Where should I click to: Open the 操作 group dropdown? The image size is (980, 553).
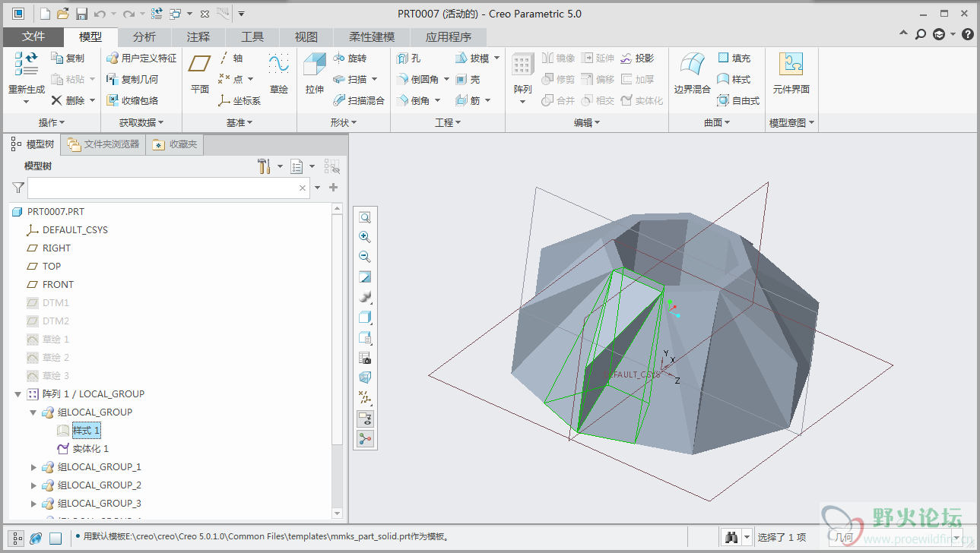click(52, 122)
